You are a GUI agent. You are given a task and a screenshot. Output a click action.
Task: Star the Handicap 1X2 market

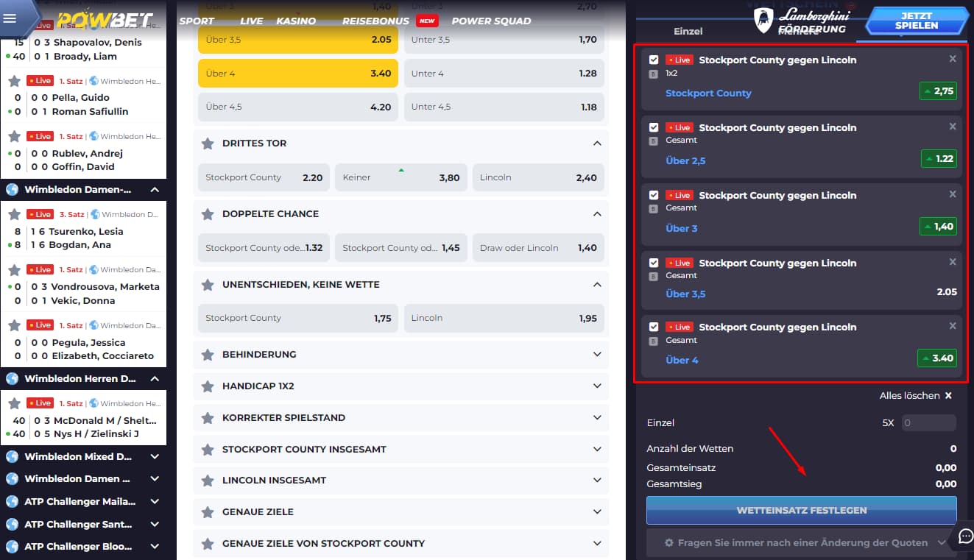[208, 386]
